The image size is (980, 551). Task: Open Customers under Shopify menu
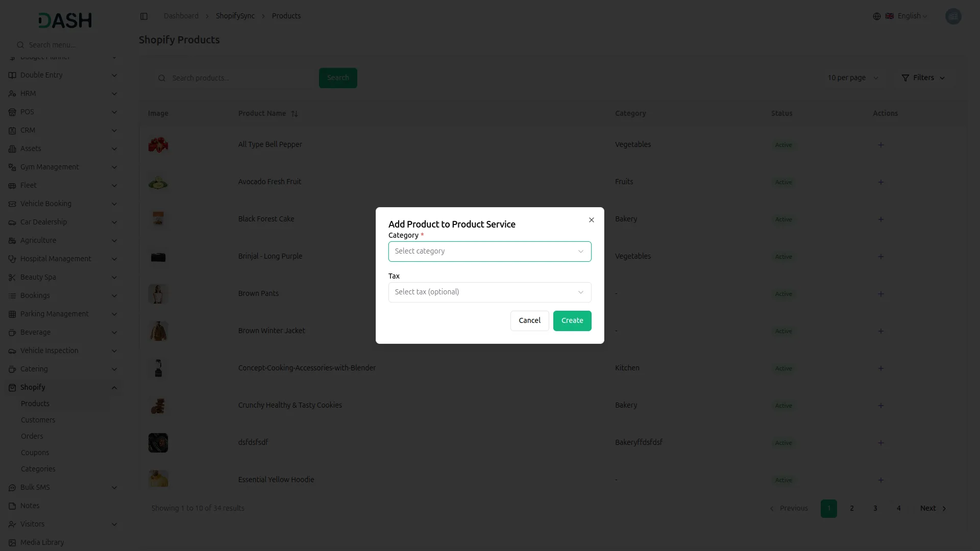click(x=38, y=420)
